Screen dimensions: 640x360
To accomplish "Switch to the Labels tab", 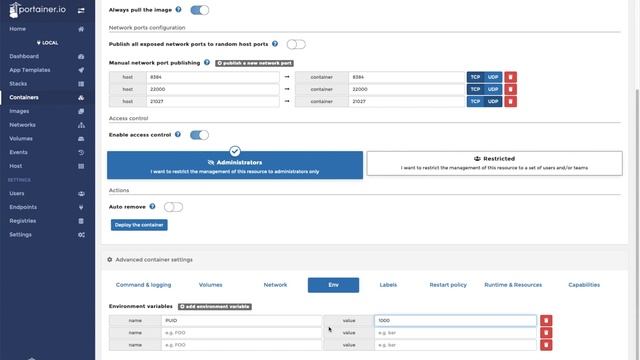I will [x=388, y=285].
